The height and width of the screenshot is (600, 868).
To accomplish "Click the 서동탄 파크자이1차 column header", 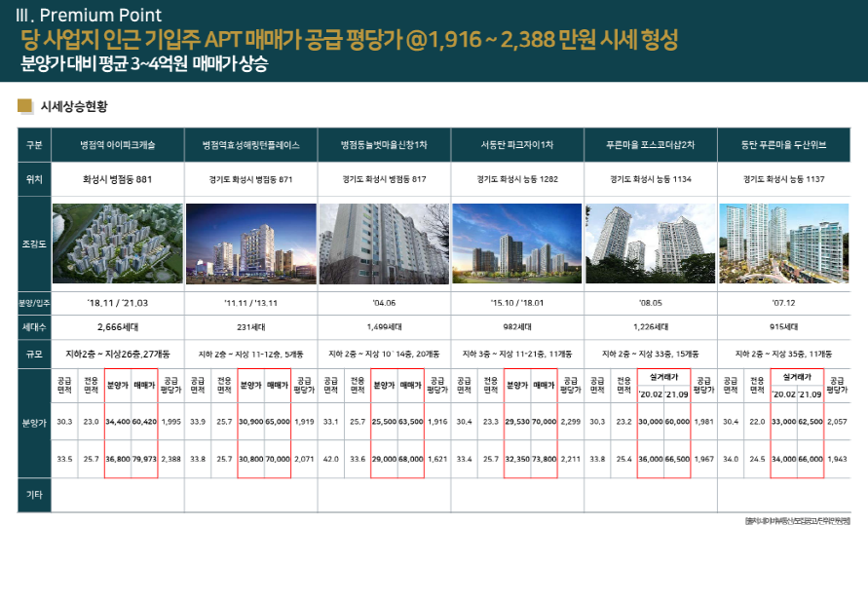I will 516,144.
